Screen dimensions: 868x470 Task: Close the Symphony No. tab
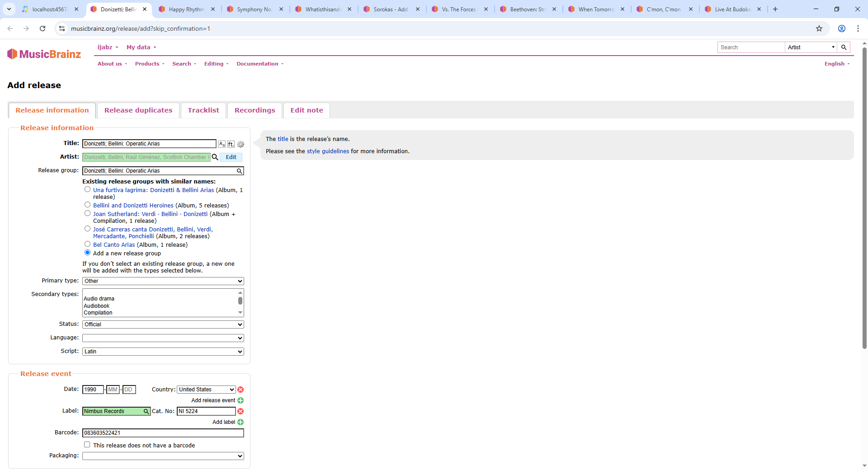pyautogui.click(x=281, y=9)
